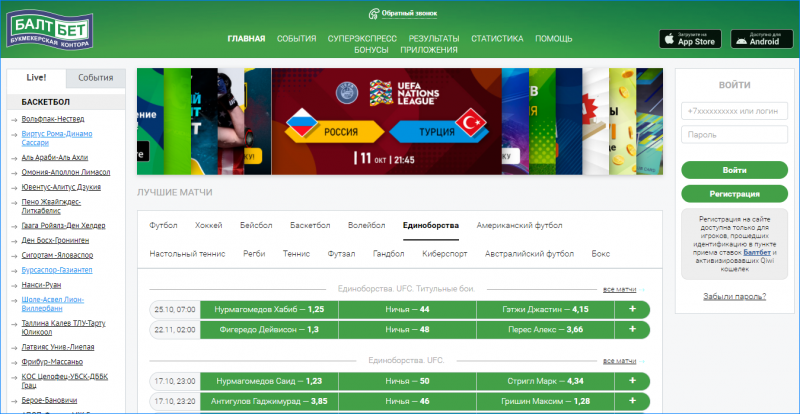Screen dimensions: 800x414
Task: Open the Балтбет link in registration note
Action: [757, 253]
